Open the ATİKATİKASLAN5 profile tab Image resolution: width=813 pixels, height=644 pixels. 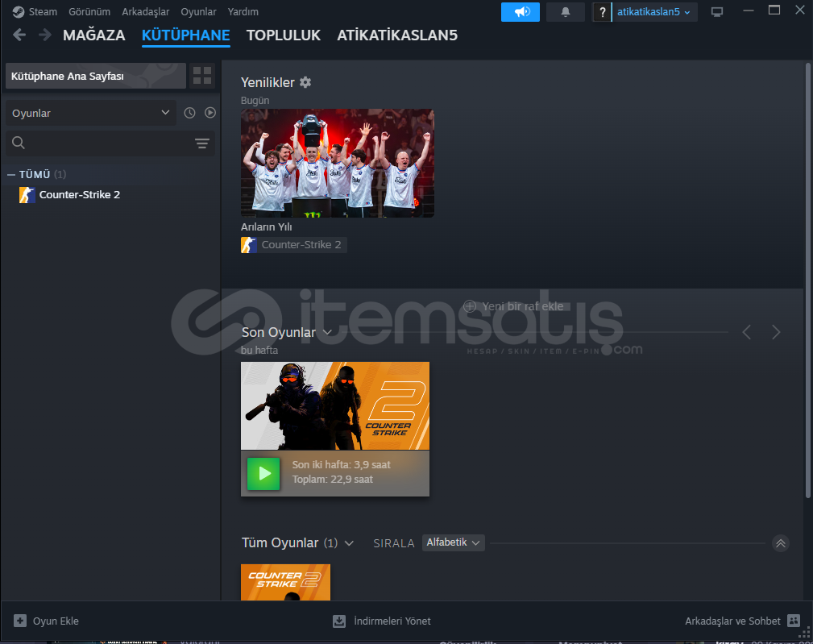point(397,35)
